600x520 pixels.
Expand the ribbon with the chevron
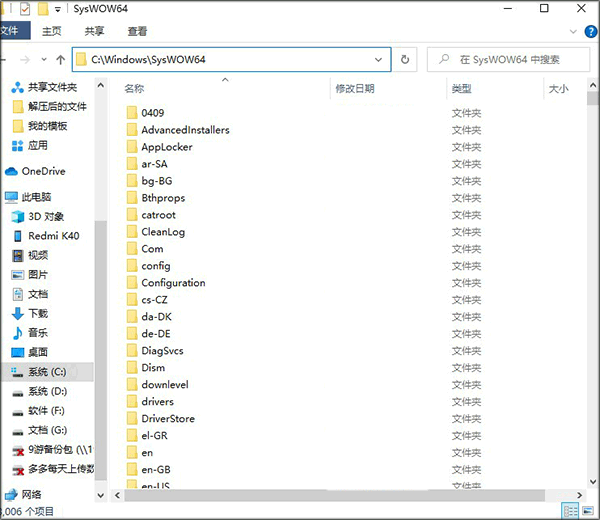(x=573, y=31)
